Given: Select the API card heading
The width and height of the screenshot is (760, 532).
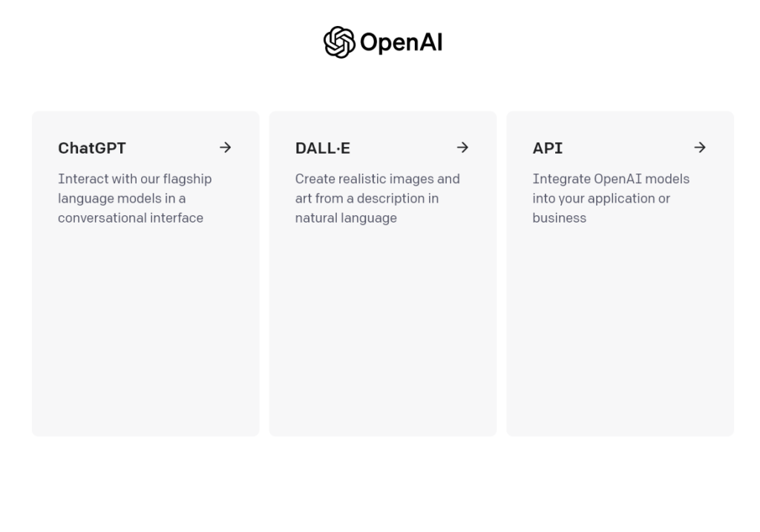Looking at the screenshot, I should 548,148.
